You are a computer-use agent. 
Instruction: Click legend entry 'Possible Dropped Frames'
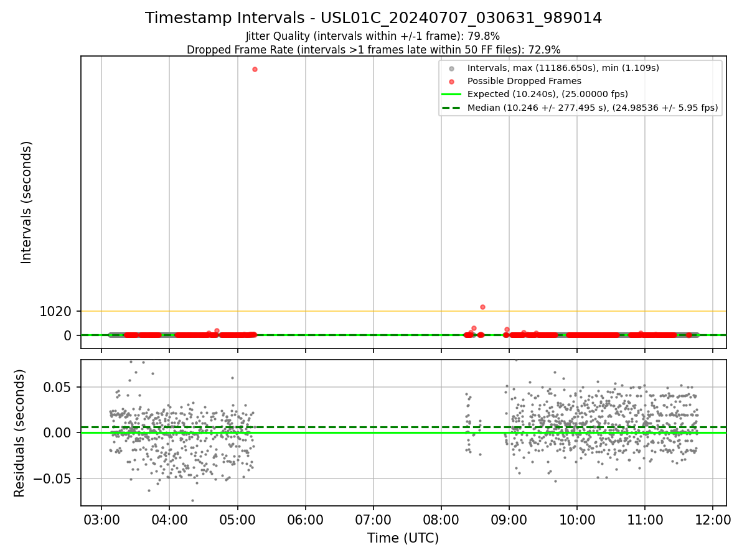point(524,81)
